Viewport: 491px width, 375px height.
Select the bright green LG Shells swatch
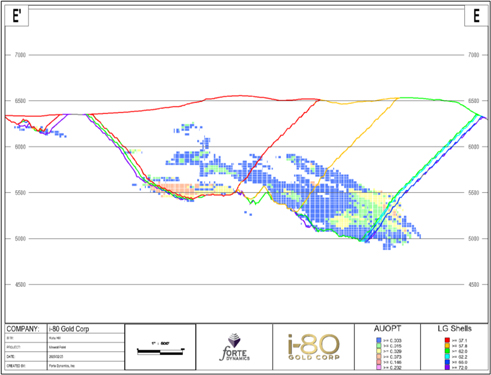(x=447, y=351)
